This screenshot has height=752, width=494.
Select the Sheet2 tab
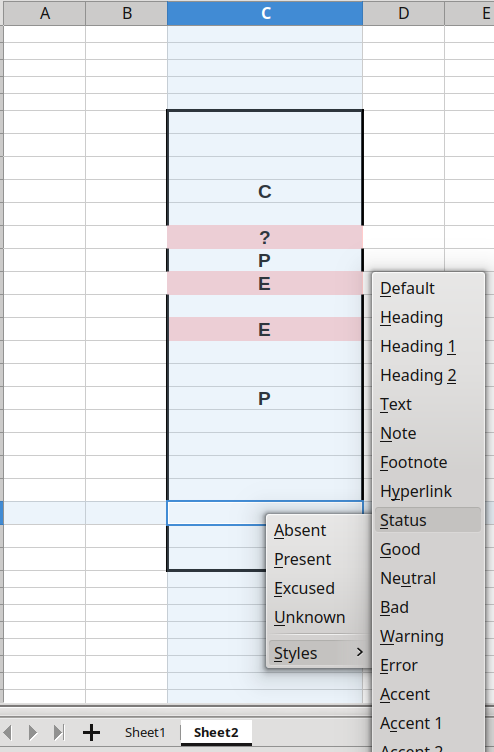216,732
